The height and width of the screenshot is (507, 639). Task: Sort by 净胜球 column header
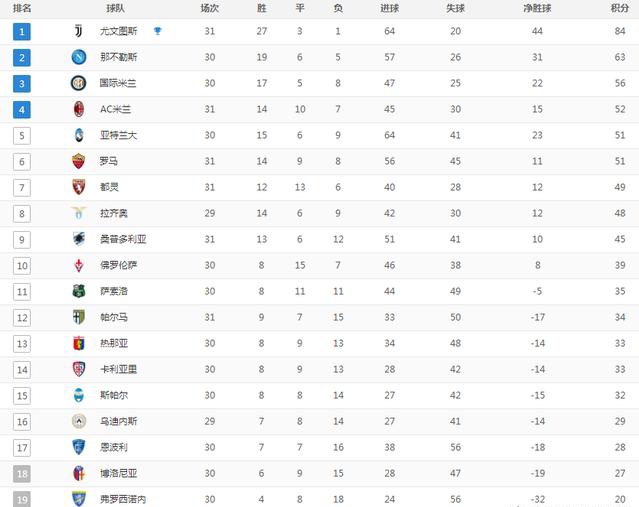pos(537,8)
